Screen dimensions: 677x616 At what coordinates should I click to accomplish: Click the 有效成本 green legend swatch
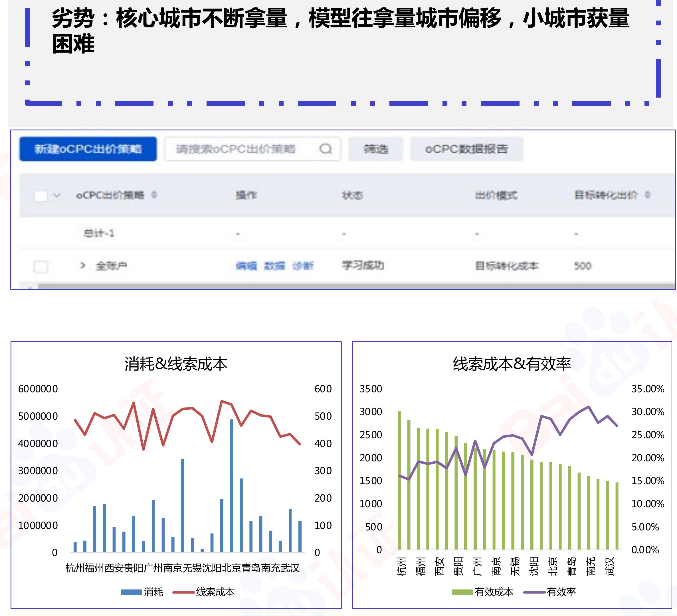pos(462,593)
